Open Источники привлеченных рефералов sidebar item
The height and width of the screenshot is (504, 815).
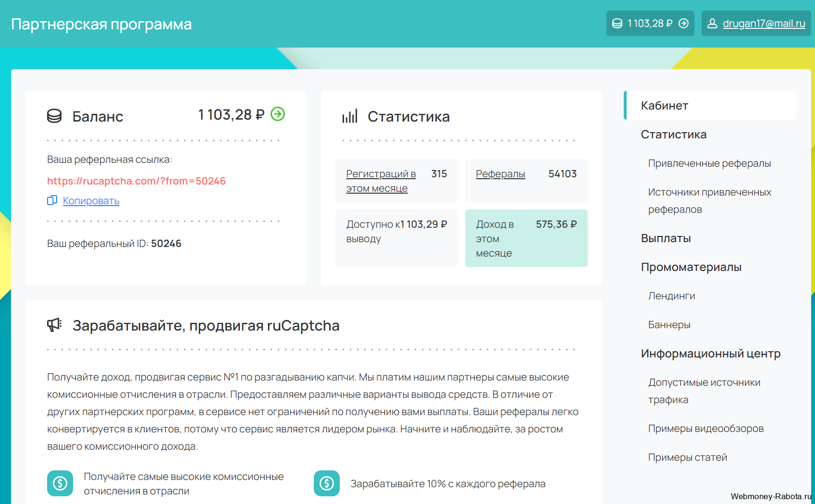709,201
